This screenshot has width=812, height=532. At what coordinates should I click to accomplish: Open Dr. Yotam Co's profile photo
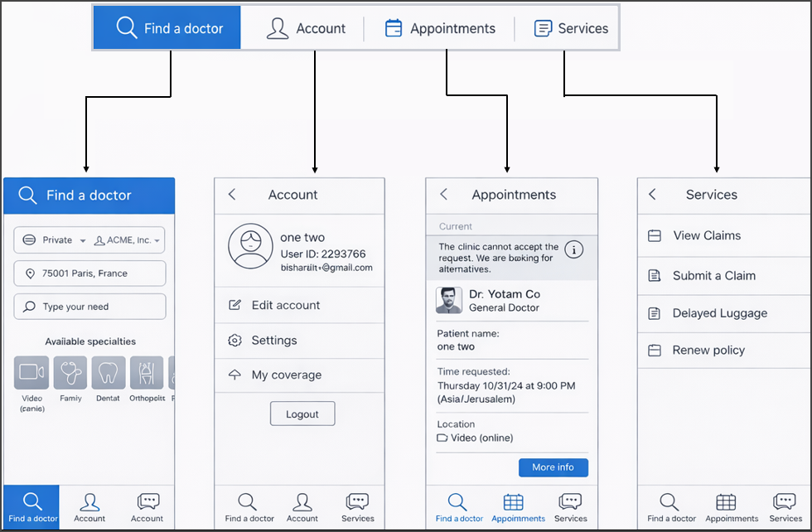click(x=449, y=300)
